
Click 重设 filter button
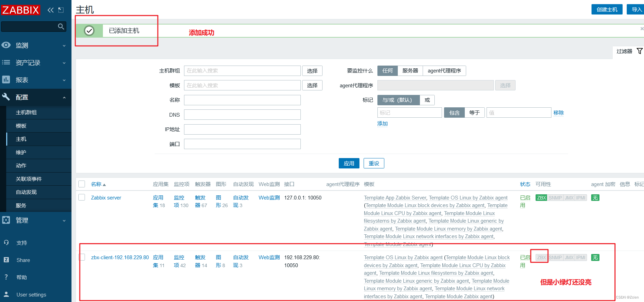[374, 163]
